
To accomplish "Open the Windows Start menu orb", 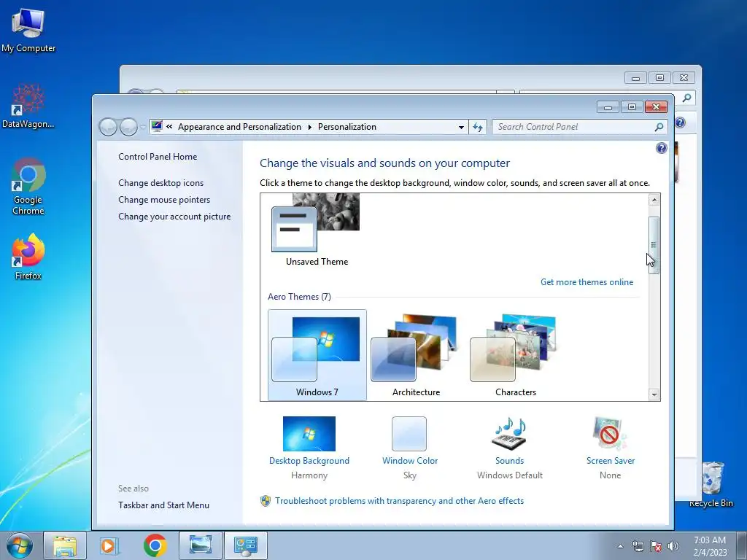I will click(x=20, y=545).
